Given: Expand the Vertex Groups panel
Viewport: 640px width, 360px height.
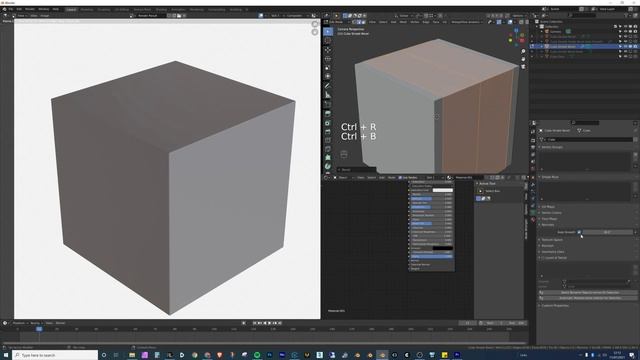Looking at the screenshot, I should (552, 147).
